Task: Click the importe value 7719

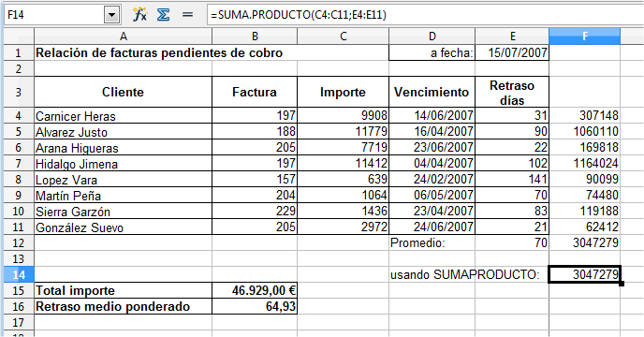Action: (343, 148)
